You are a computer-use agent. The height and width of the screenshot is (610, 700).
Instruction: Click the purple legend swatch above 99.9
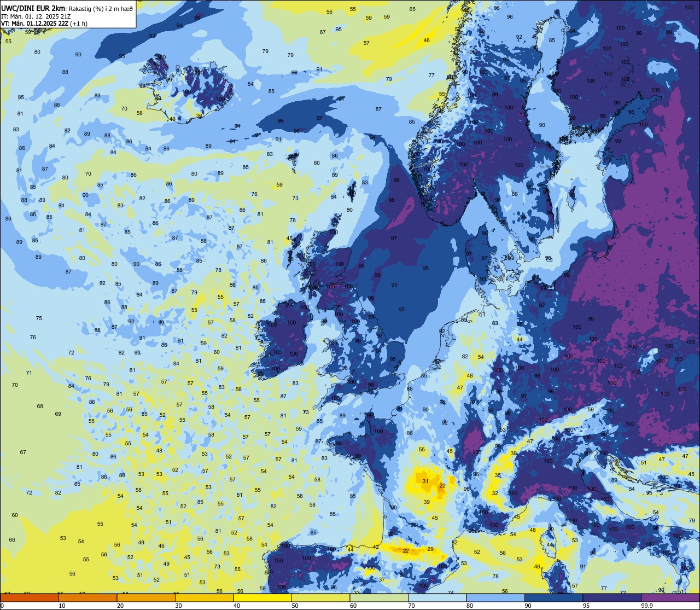[x=670, y=598]
